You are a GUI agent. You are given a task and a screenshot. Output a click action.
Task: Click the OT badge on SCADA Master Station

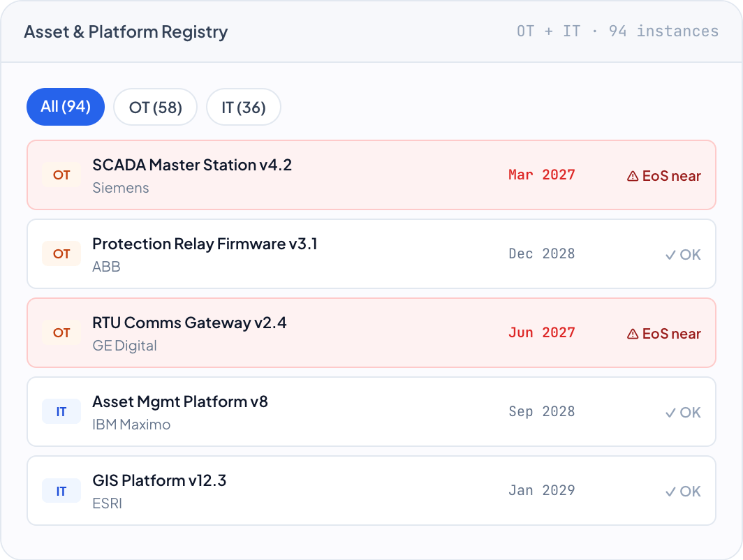(x=61, y=175)
